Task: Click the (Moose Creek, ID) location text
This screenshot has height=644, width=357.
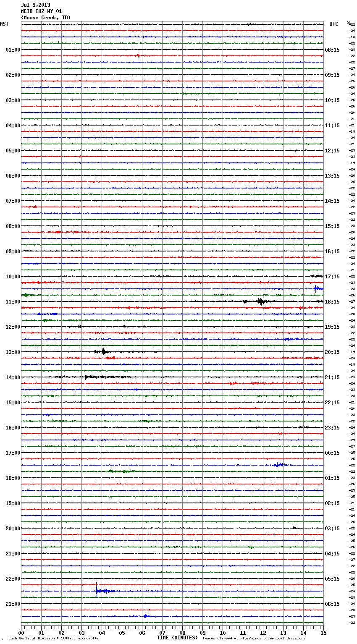Action: [46, 18]
